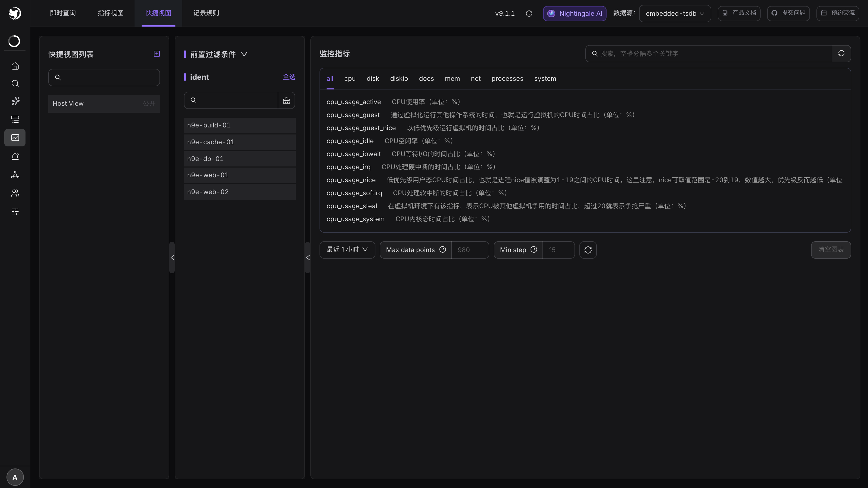
Task: Click the Nightingale AI button
Action: pyautogui.click(x=575, y=14)
